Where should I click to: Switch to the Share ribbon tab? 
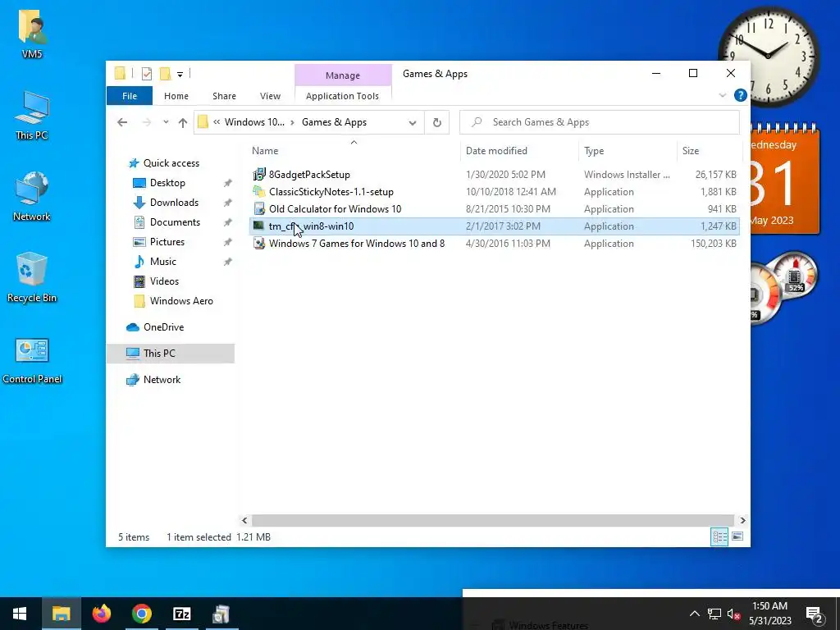pos(224,96)
